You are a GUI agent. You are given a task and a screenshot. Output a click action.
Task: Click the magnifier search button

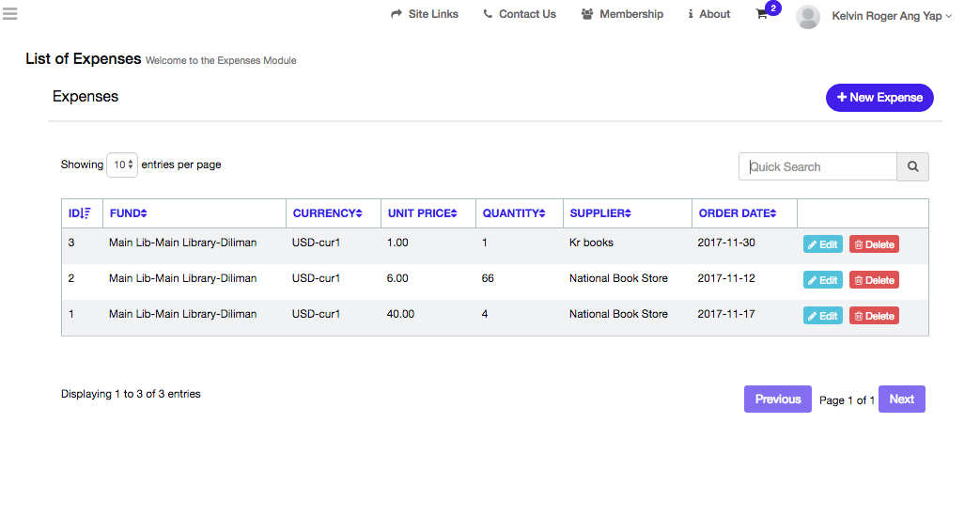[912, 166]
